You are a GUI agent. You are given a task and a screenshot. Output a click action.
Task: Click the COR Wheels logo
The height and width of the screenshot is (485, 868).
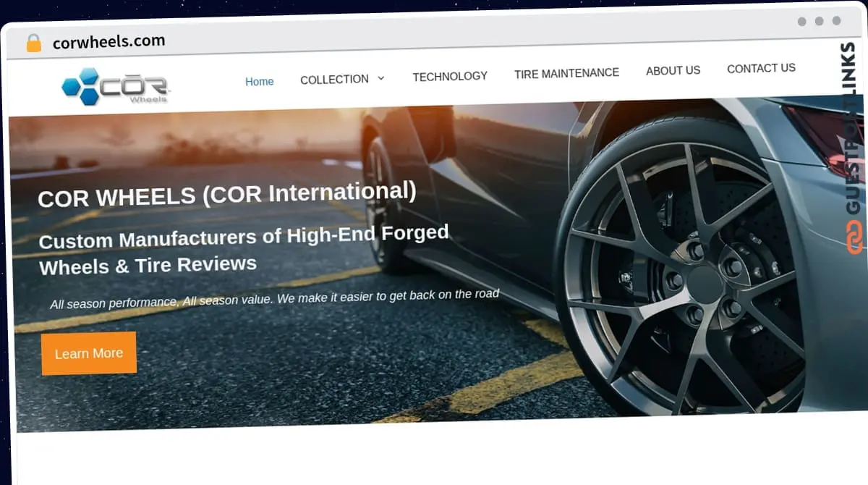click(116, 86)
